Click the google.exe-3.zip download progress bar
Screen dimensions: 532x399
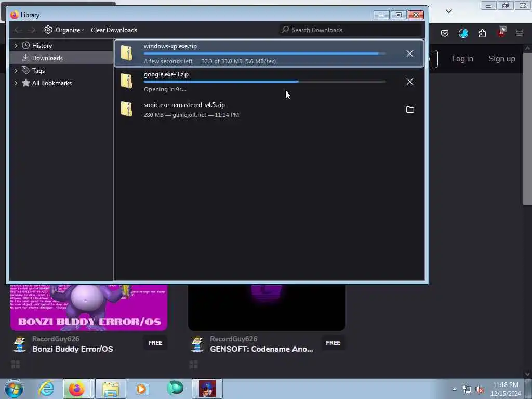coord(264,82)
